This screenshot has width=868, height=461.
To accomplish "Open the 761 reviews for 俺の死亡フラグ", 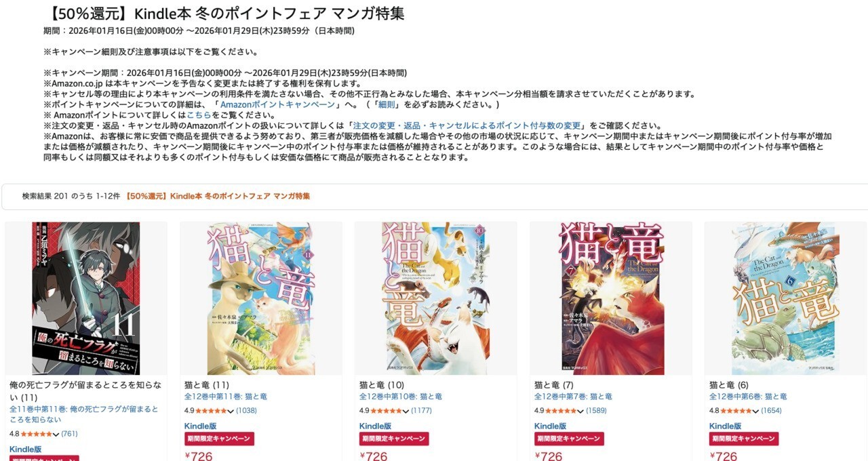I will [69, 434].
